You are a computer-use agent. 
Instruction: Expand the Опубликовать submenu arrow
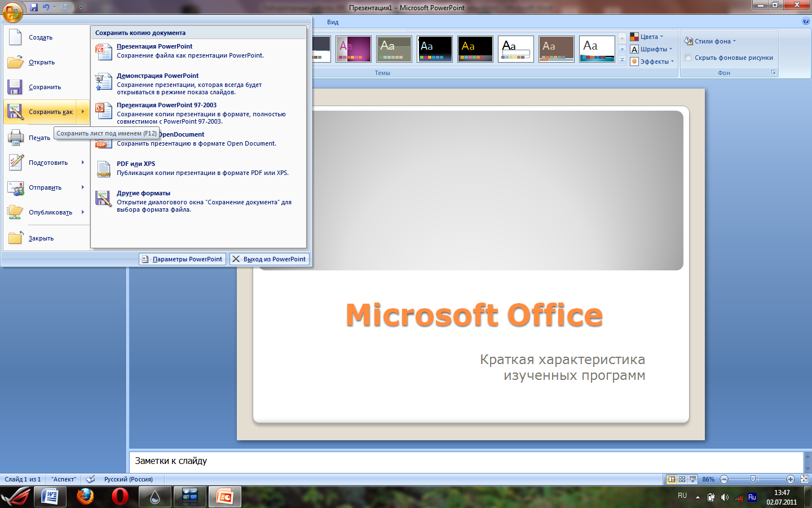pyautogui.click(x=83, y=212)
